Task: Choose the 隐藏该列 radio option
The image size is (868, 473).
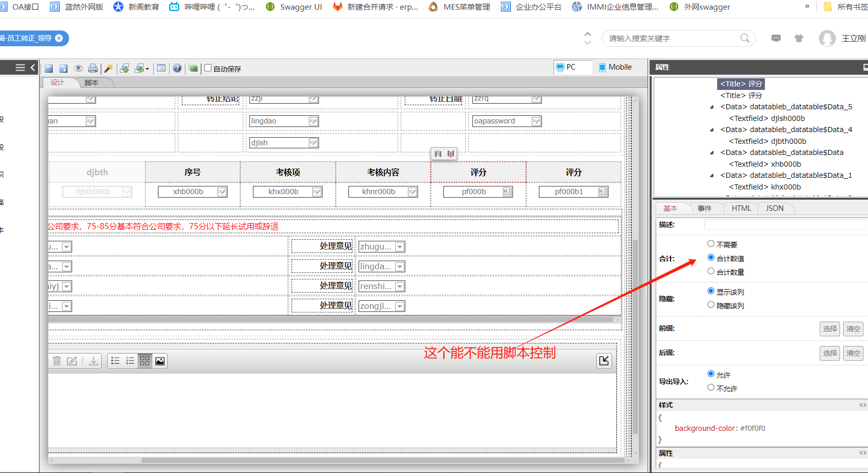Action: click(711, 305)
